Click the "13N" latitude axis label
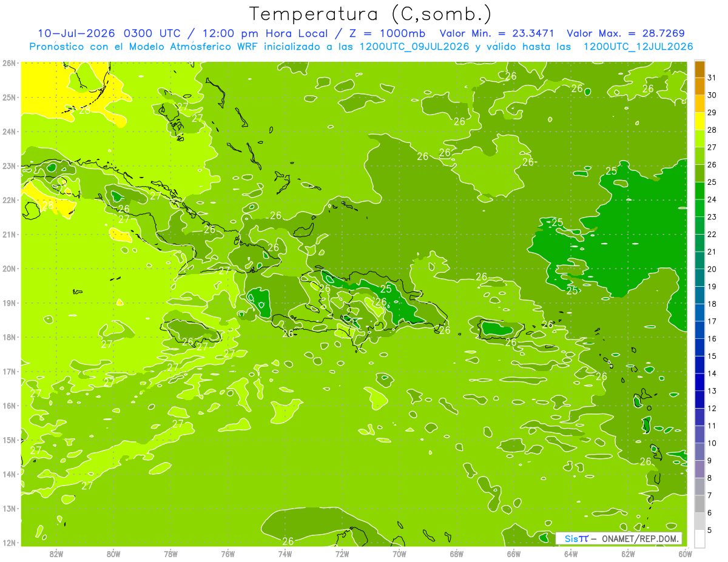The image size is (728, 562). (8, 509)
